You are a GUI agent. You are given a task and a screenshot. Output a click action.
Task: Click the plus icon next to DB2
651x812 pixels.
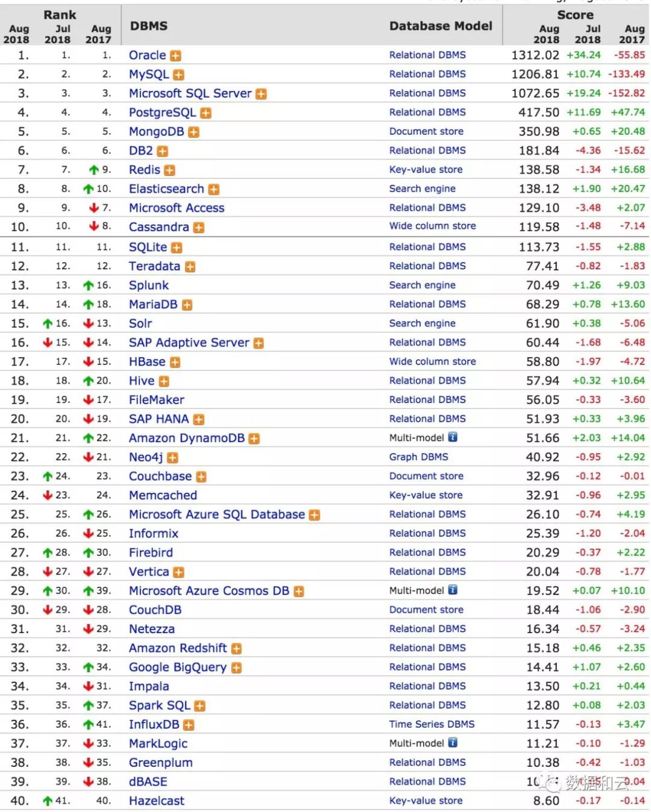point(163,151)
